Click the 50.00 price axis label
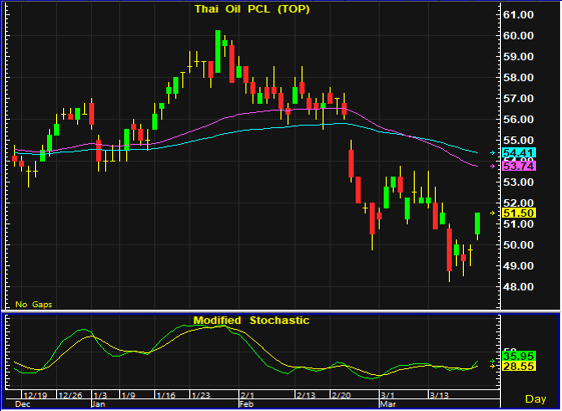This screenshot has height=411, width=562. click(x=519, y=245)
